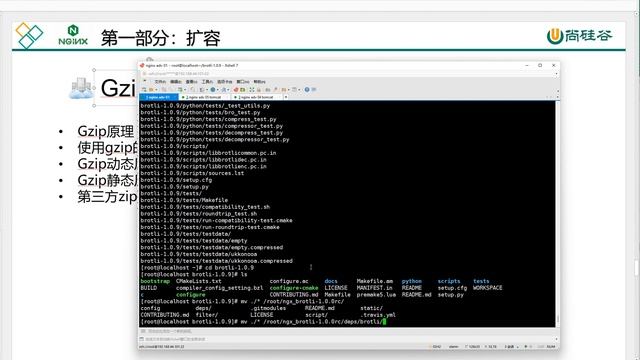The image size is (640, 360).
Task: Click the lock screen icon in toolbar
Action: click(x=259, y=89)
